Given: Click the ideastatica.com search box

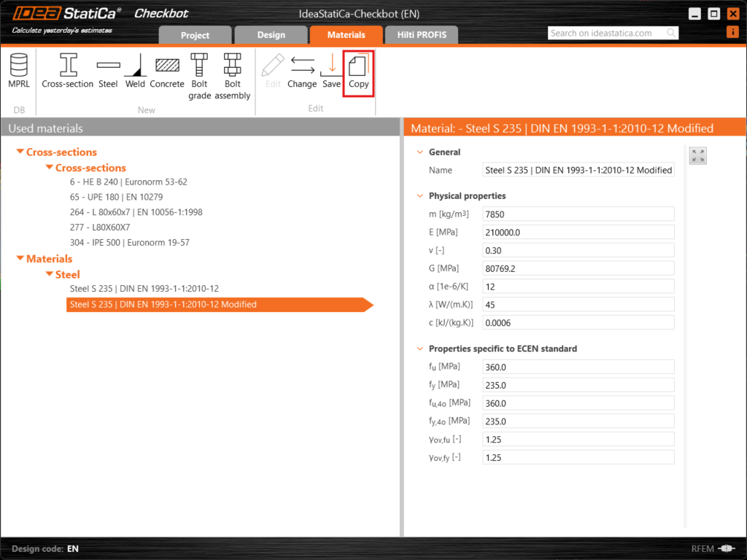Looking at the screenshot, I should click(x=608, y=32).
